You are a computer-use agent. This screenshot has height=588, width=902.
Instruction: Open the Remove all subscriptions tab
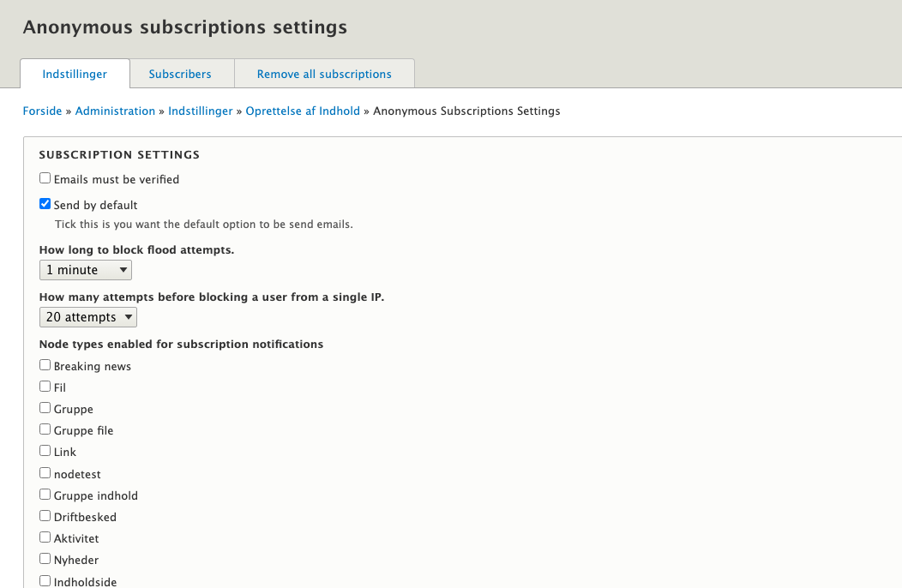coord(324,74)
